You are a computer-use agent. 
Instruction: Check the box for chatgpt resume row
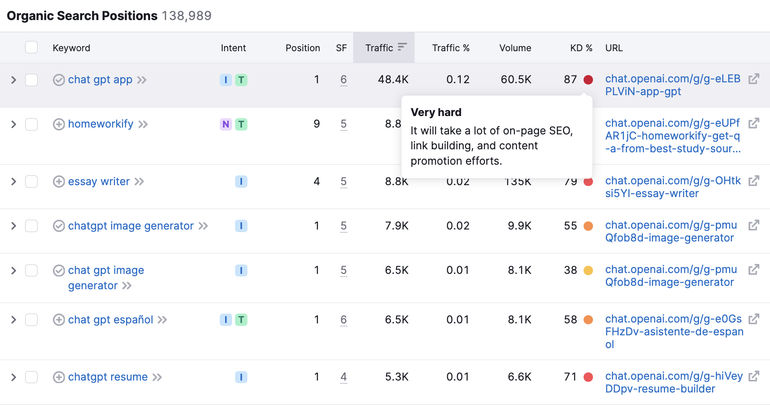pyautogui.click(x=31, y=377)
